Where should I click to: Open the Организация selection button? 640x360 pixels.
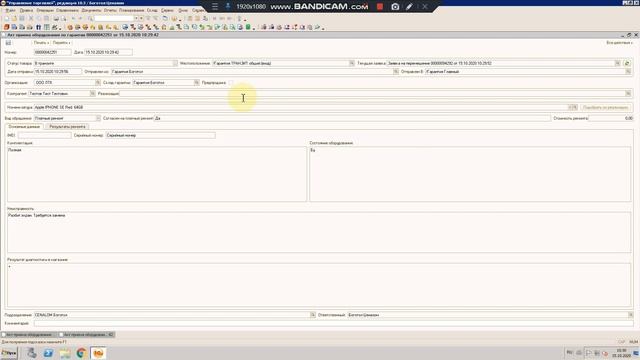click(x=98, y=82)
